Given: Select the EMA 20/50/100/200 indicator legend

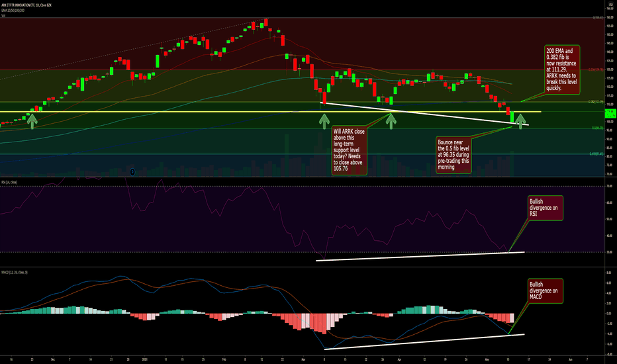Looking at the screenshot, I should pyautogui.click(x=13, y=10).
